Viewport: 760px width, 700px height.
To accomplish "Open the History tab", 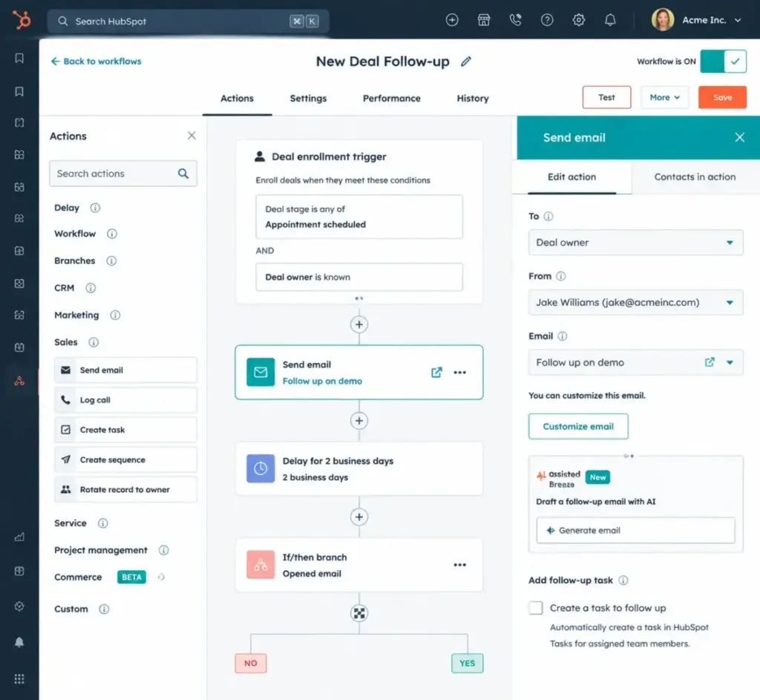I will [x=473, y=99].
